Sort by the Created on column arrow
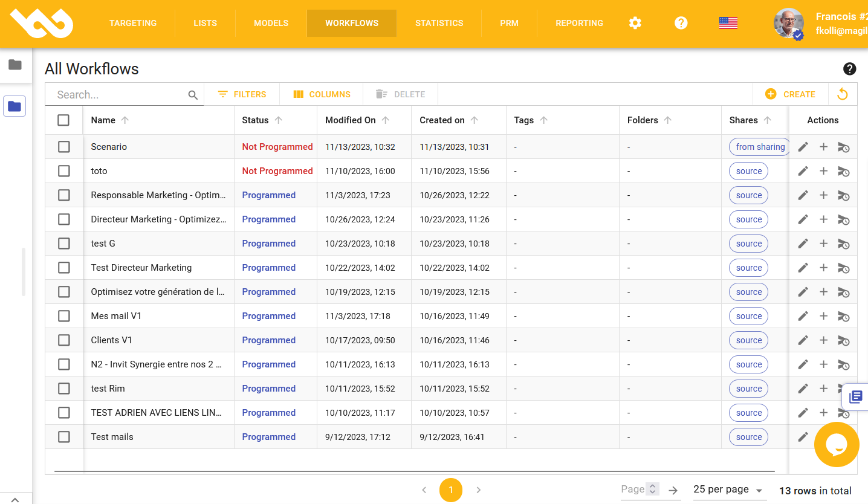This screenshot has width=868, height=504. coord(474,120)
